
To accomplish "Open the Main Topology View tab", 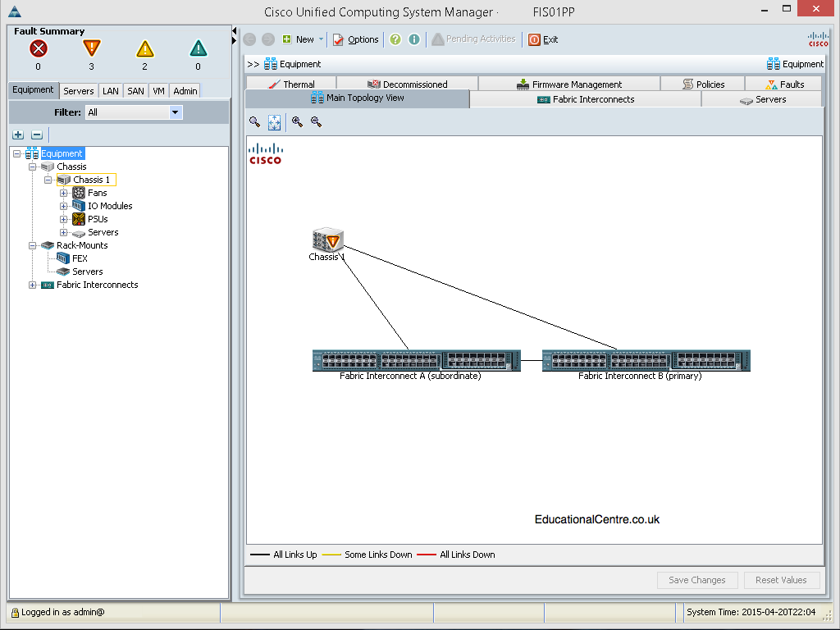I will (x=358, y=98).
